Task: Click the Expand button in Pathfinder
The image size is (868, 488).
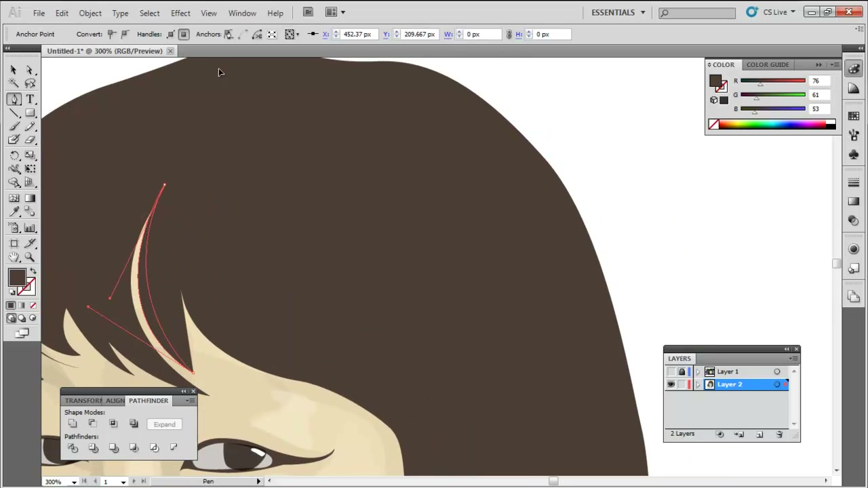Action: coord(164,424)
